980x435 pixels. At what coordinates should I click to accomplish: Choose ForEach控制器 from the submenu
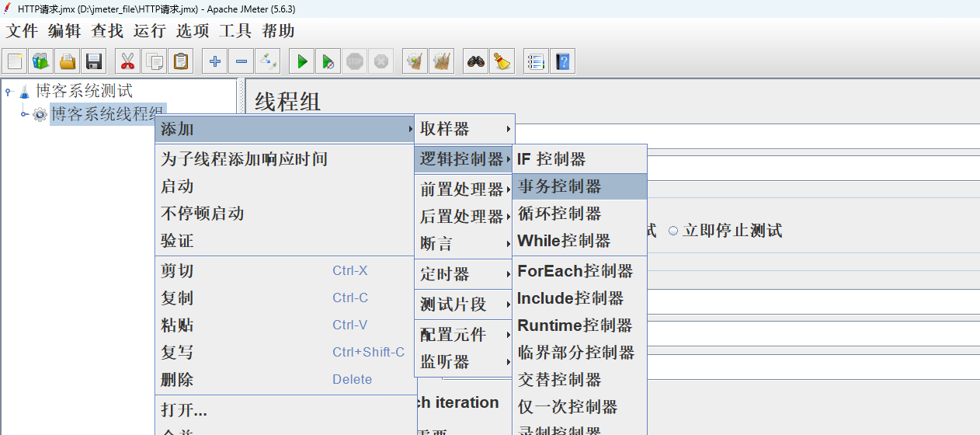point(579,271)
